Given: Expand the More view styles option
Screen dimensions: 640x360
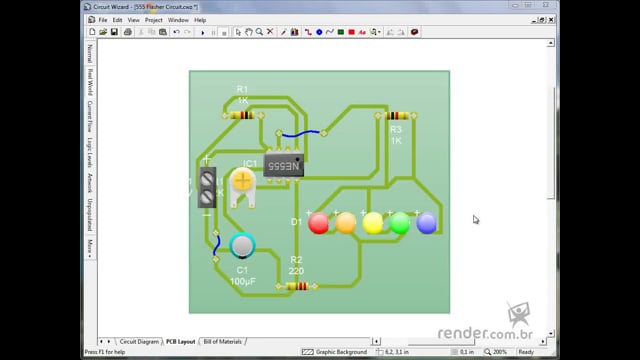Looking at the screenshot, I should tap(90, 248).
